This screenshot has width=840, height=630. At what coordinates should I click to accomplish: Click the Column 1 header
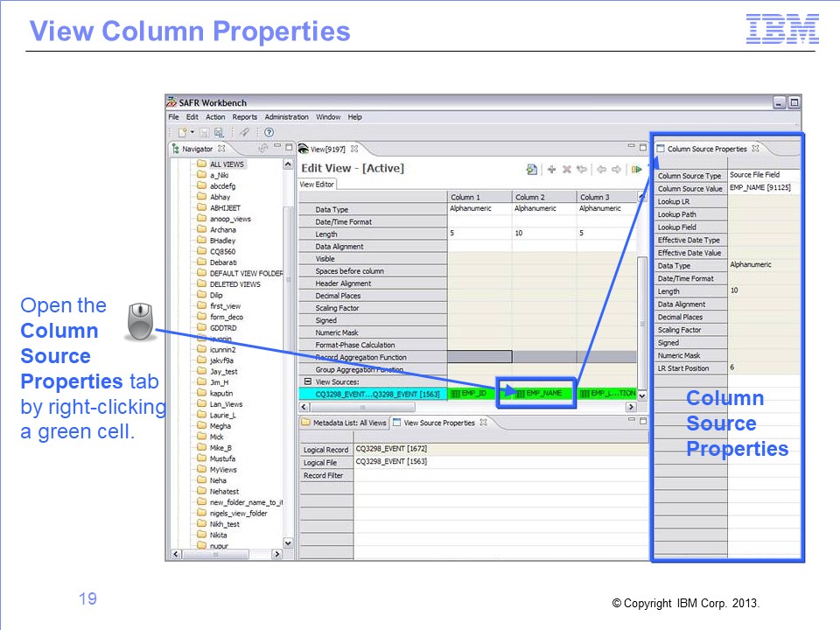click(x=479, y=197)
